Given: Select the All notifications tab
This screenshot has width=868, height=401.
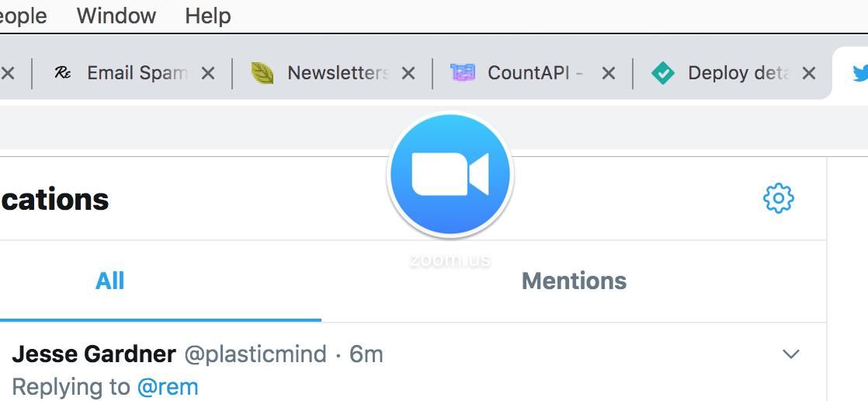Looking at the screenshot, I should (109, 281).
